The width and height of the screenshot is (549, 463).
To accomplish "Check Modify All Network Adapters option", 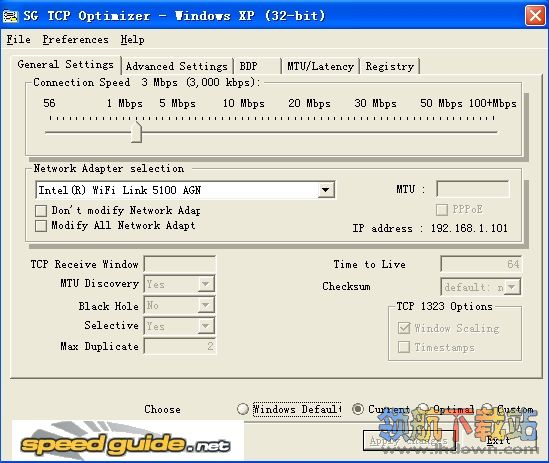I will point(41,226).
